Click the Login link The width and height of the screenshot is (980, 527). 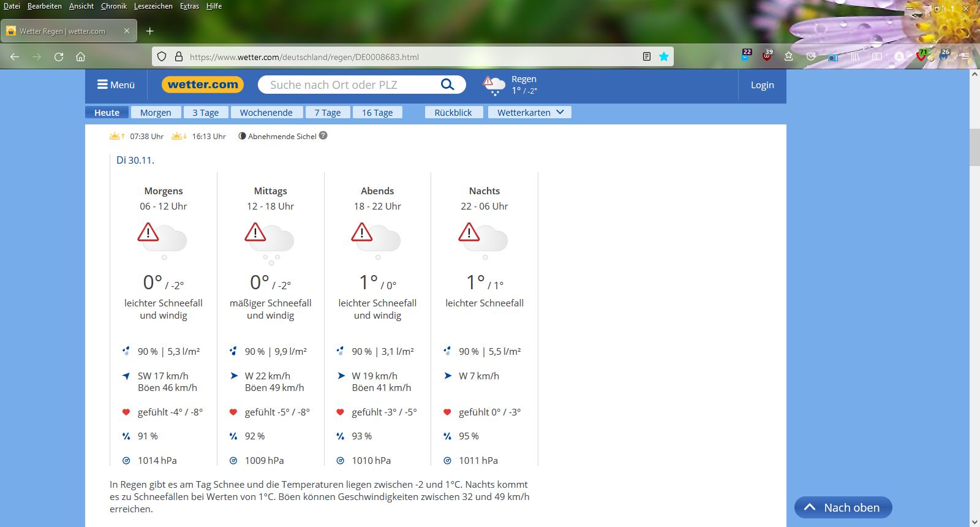pos(762,85)
